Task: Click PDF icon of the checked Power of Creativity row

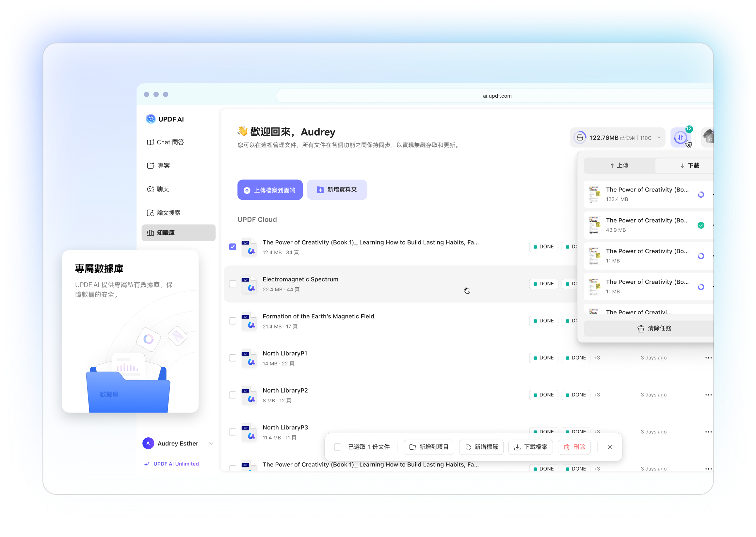Action: [249, 247]
